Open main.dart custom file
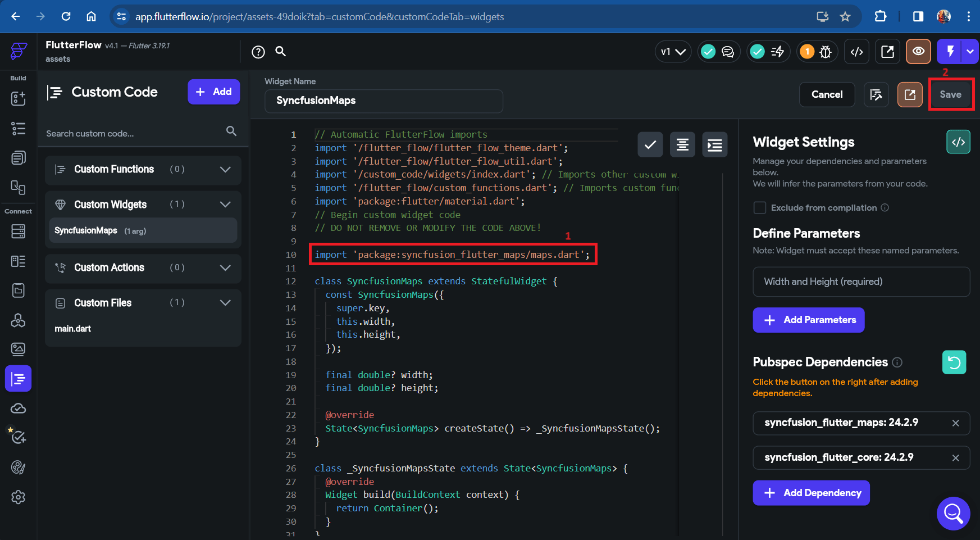This screenshot has height=540, width=980. (73, 329)
